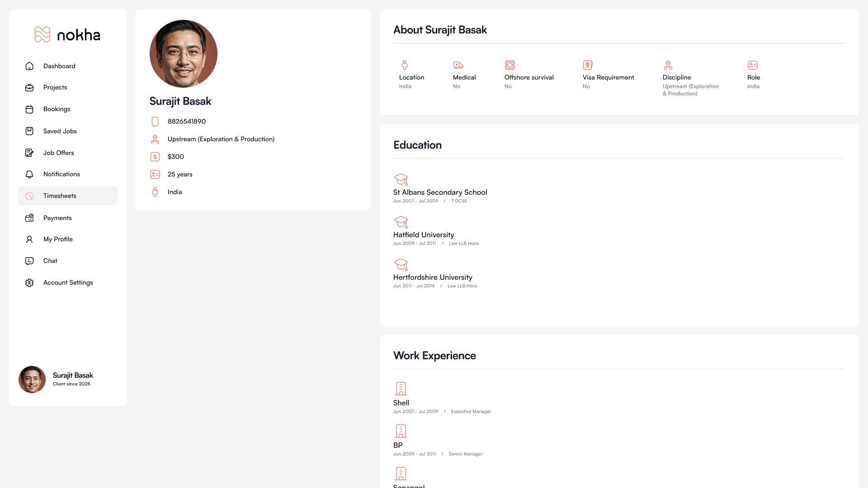Click the Chat speech bubble icon
The height and width of the screenshot is (488, 868).
[x=29, y=261]
